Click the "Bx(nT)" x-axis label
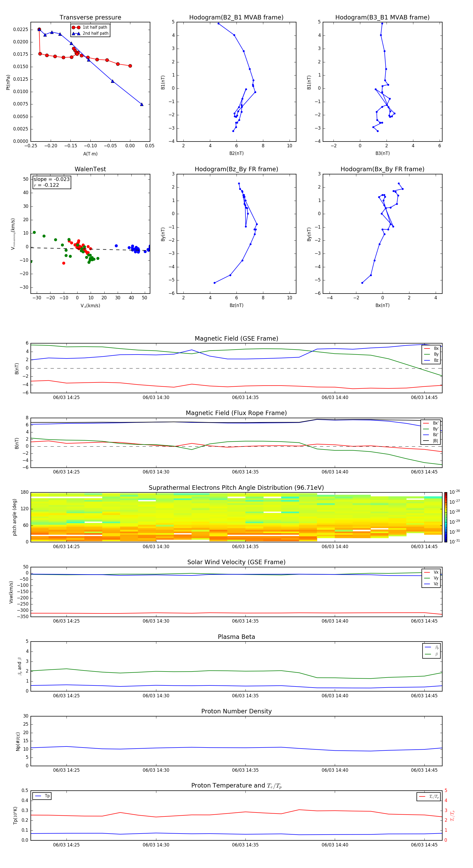473x868 pixels. pyautogui.click(x=382, y=305)
